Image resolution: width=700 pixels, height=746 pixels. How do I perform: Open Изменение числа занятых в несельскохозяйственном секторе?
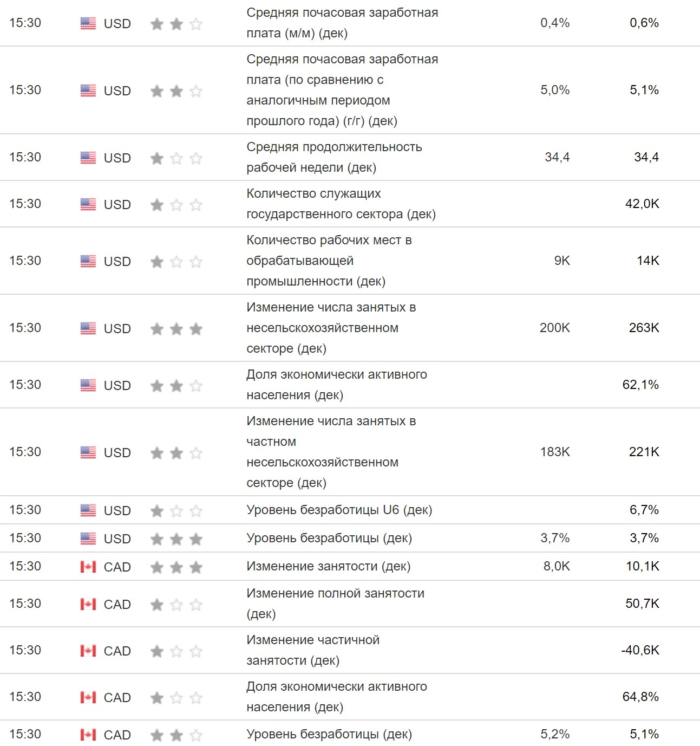[331, 328]
